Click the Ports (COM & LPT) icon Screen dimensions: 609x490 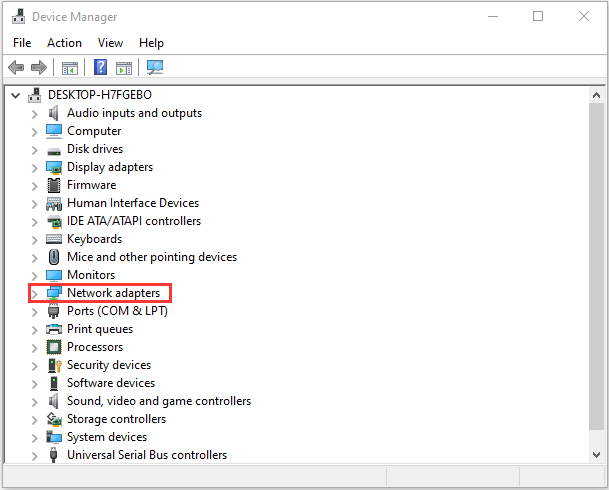tap(54, 311)
